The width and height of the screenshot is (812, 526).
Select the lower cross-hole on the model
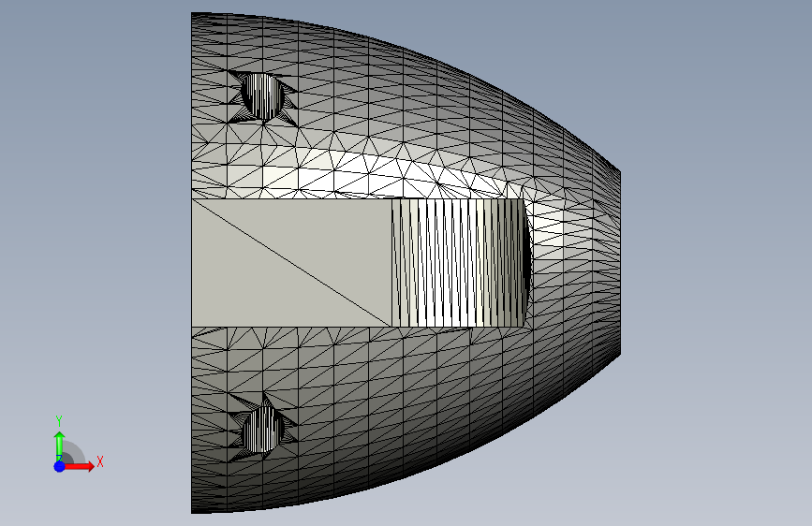[x=262, y=430]
